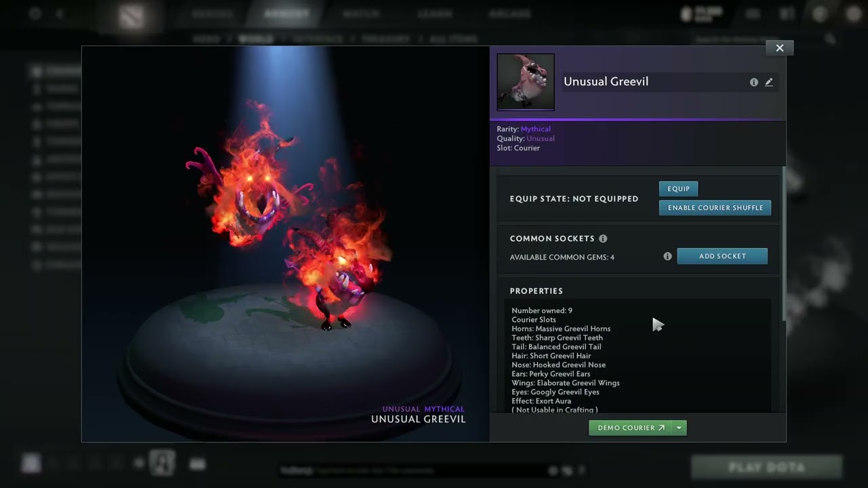Click 'Ears: Perky Greevil Ears' property
Image resolution: width=868 pixels, height=488 pixels.
tap(551, 373)
